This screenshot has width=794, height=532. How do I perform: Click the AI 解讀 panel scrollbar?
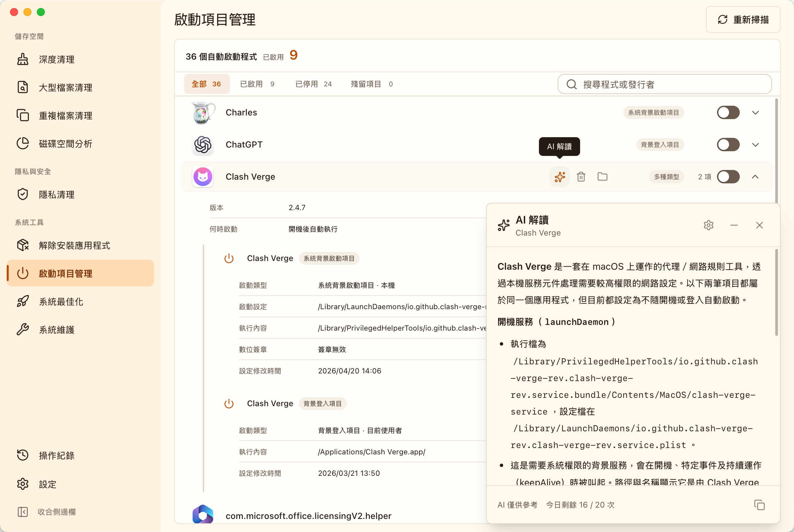pyautogui.click(x=776, y=292)
